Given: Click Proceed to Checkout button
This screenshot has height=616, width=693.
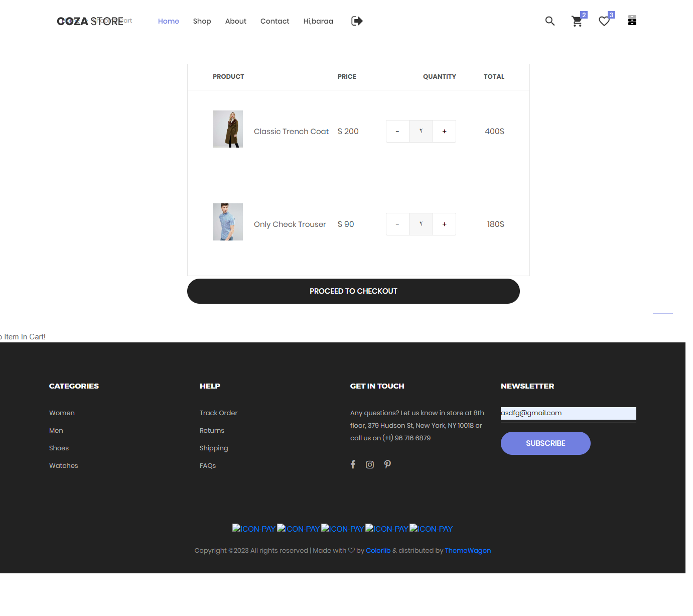Looking at the screenshot, I should pyautogui.click(x=353, y=291).
